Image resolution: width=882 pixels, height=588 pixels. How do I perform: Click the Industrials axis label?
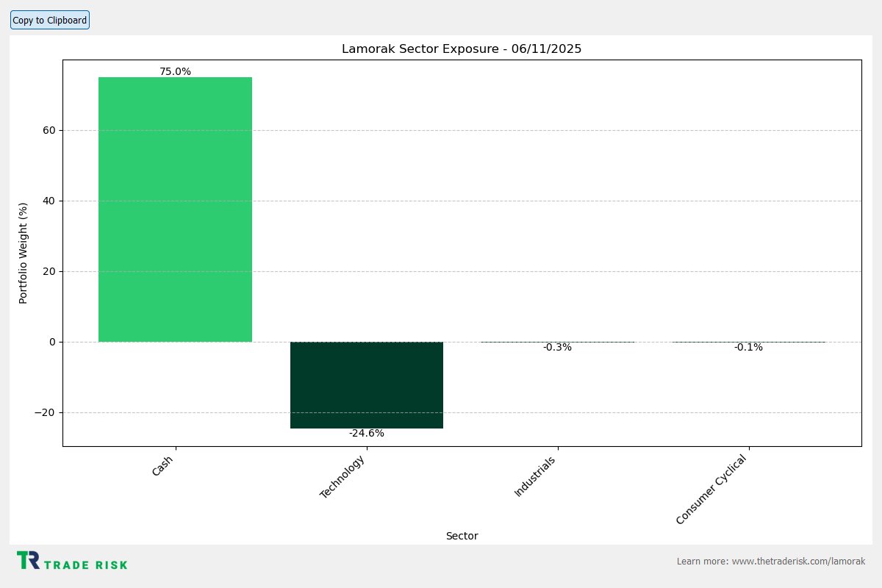click(534, 476)
